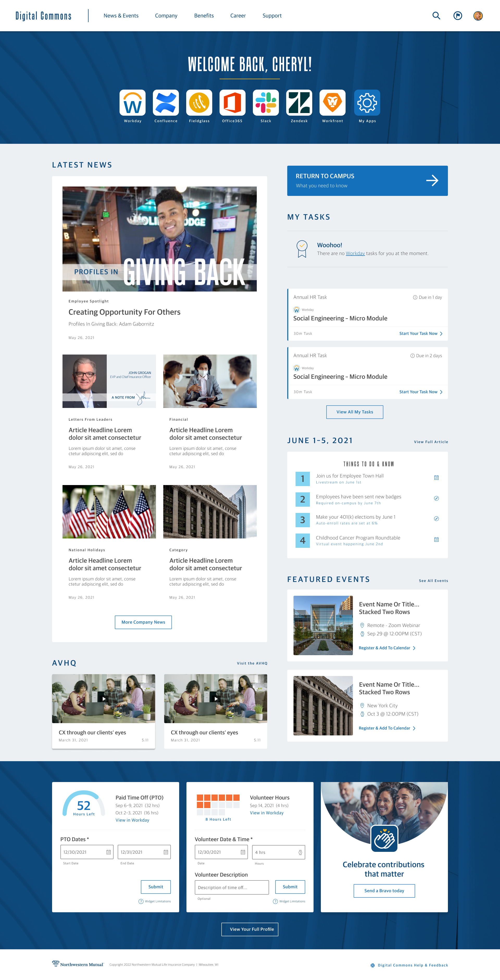Open calendar picker in PTO End Date
Screen dimensions: 500x980
click(166, 852)
